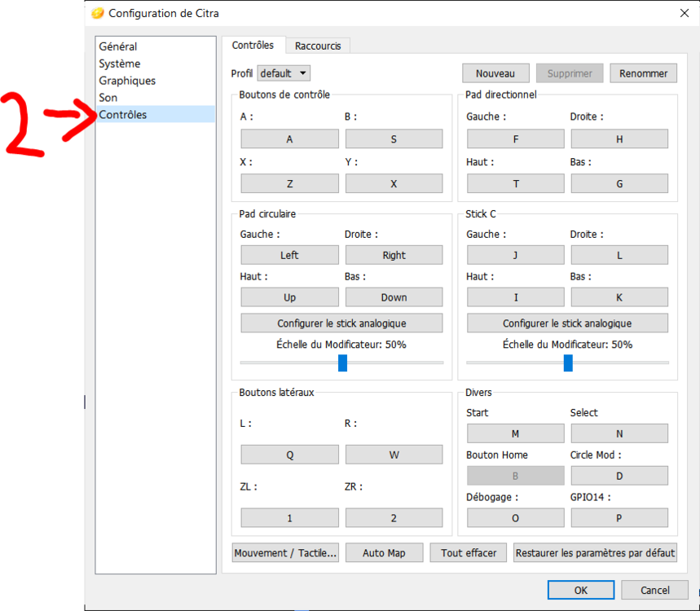This screenshot has height=611, width=700.
Task: Select Général in the left sidebar
Action: point(118,46)
